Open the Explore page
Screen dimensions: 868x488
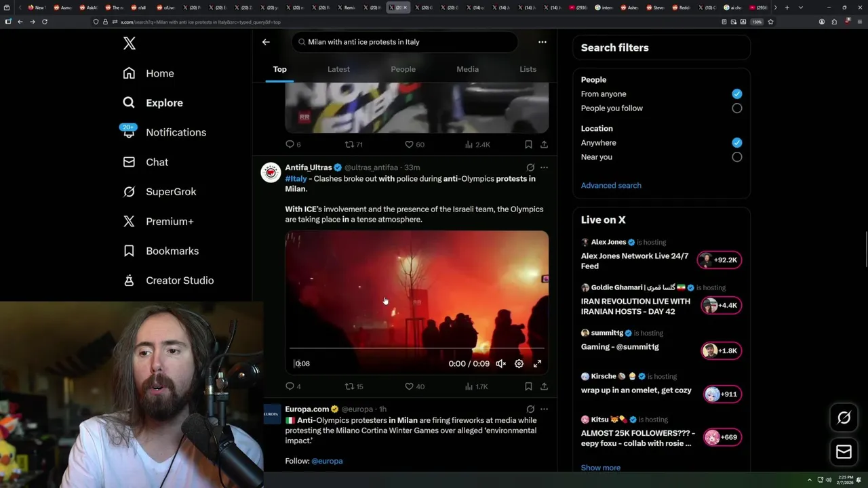pyautogui.click(x=153, y=103)
